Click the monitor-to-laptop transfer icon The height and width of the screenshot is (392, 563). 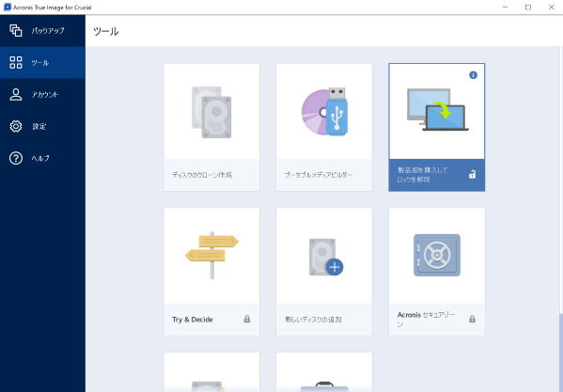click(x=437, y=109)
